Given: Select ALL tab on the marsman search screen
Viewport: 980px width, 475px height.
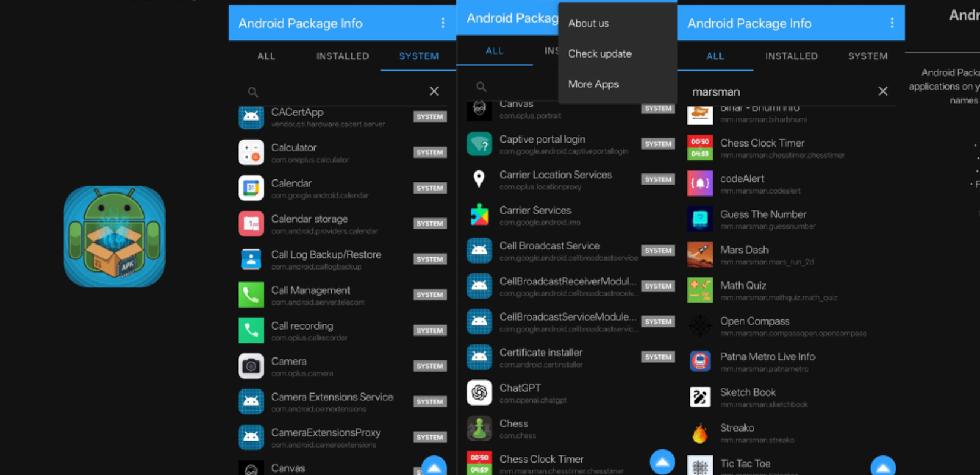Looking at the screenshot, I should click(x=715, y=56).
